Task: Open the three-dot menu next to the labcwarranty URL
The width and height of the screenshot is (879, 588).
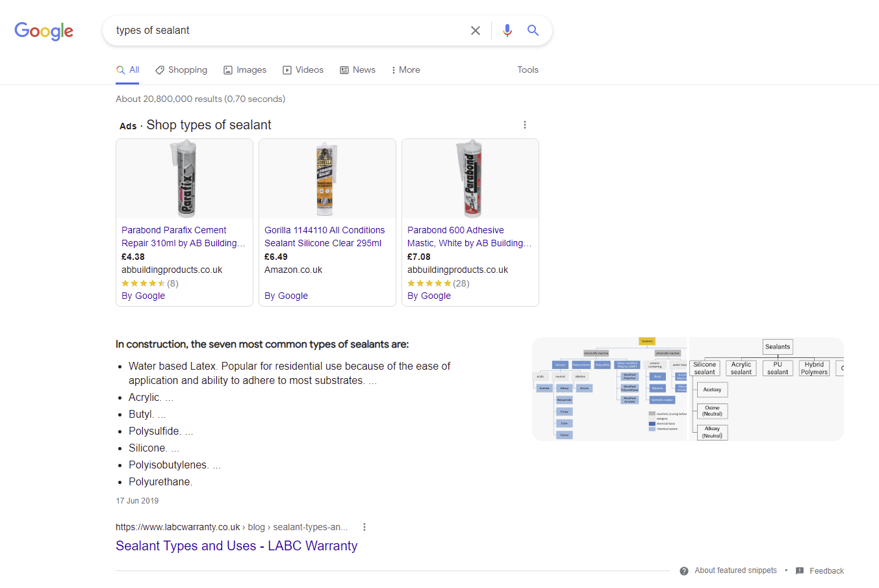Action: click(364, 527)
